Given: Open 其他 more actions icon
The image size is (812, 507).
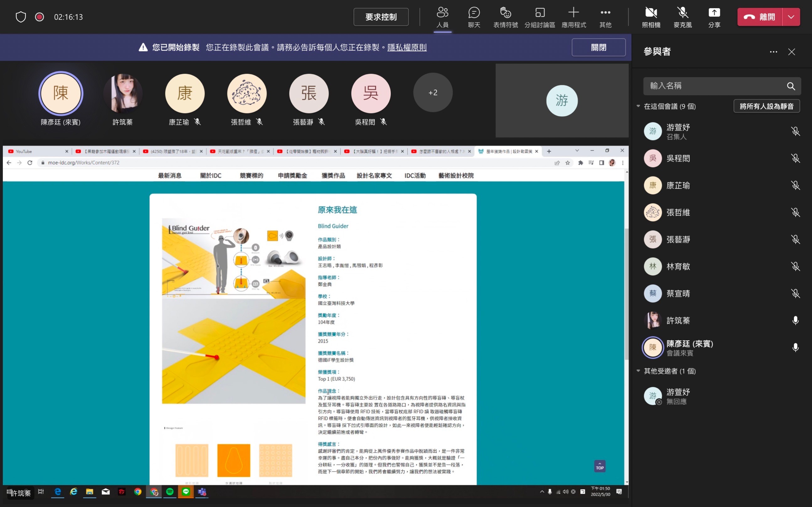Looking at the screenshot, I should click(605, 17).
